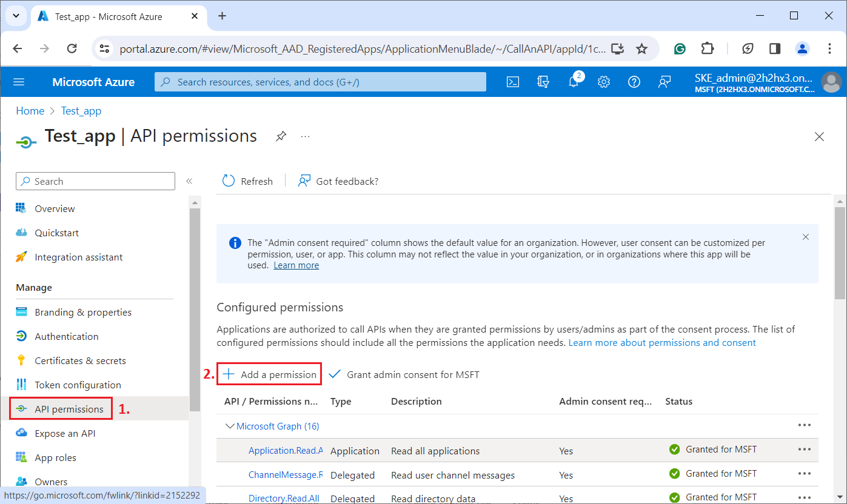Collapse the Microsoft Graph permissions group
This screenshot has height=504, width=847.
pyautogui.click(x=230, y=426)
